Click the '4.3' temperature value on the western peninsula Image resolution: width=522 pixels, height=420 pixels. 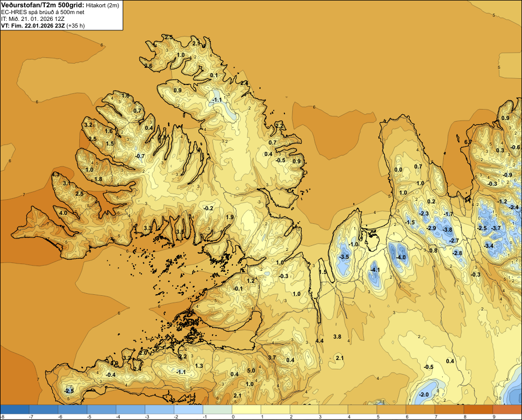coord(56,174)
